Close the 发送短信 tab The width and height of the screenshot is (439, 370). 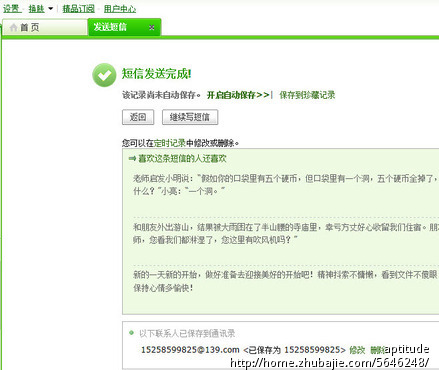coord(152,27)
